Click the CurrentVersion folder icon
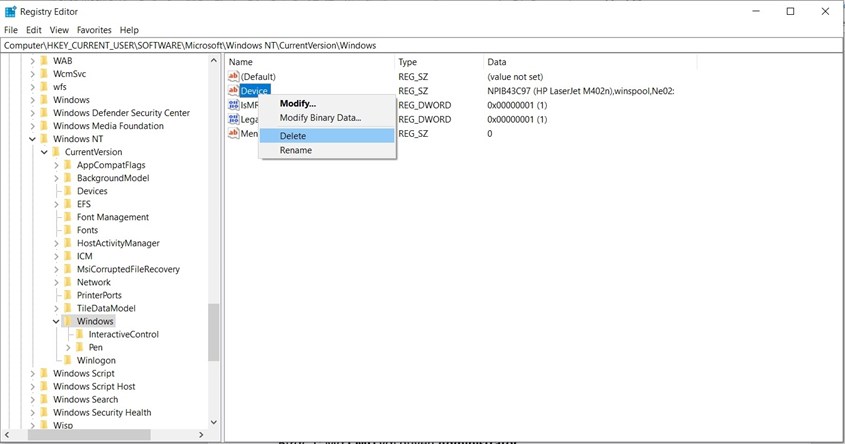This screenshot has height=444, width=845. 56,152
